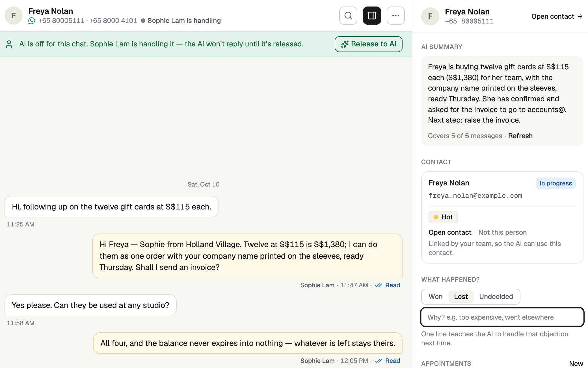Screen dimensions: 588x368
Task: Click the message starting 'All four, and the balance'
Action: (248, 343)
